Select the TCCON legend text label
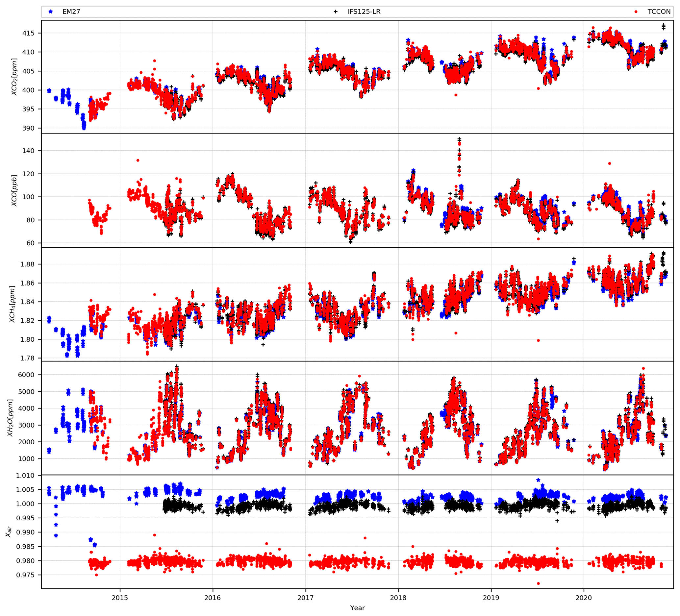This screenshot has width=680, height=616. [x=659, y=12]
